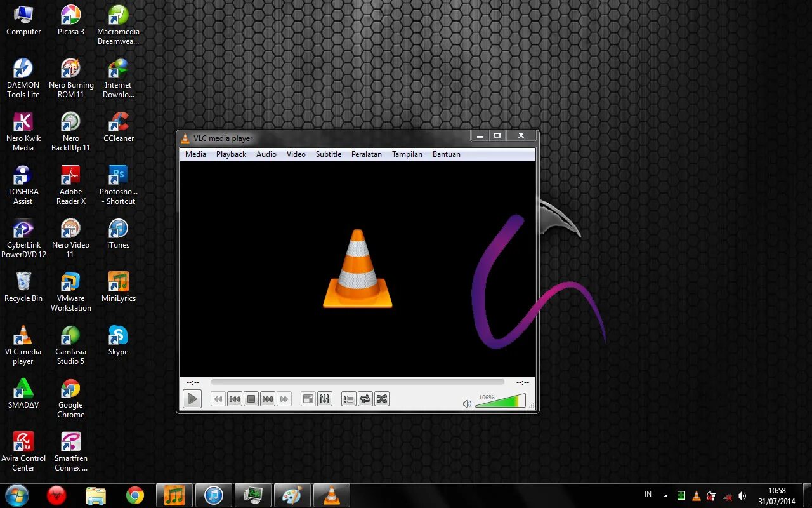Select Camtasia Studio 5 icon

coord(71,345)
